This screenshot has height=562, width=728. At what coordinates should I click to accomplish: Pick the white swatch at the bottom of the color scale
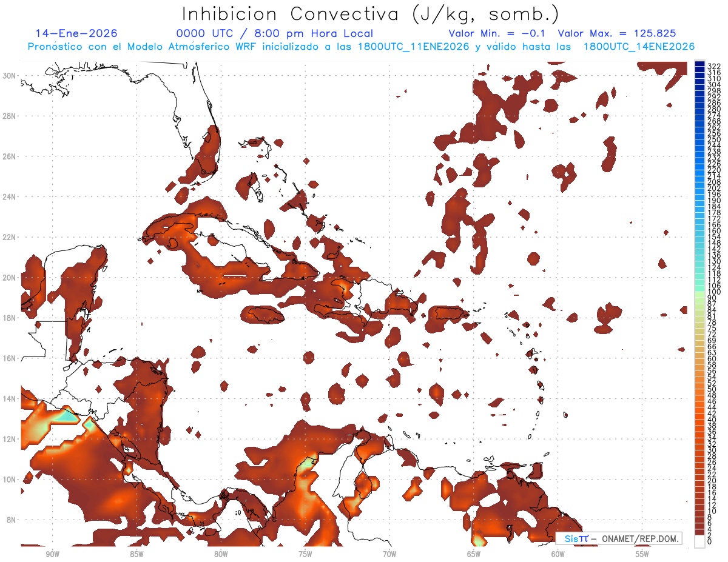coord(699,541)
